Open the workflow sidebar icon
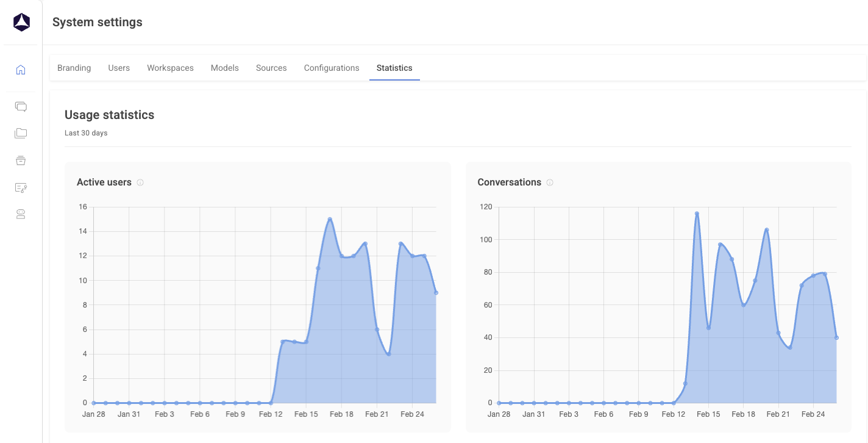Image resolution: width=868 pixels, height=443 pixels. point(21,188)
